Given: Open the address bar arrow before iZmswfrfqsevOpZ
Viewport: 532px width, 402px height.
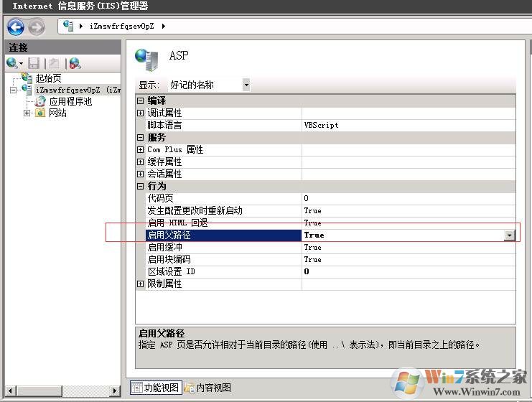Looking at the screenshot, I should 81,26.
